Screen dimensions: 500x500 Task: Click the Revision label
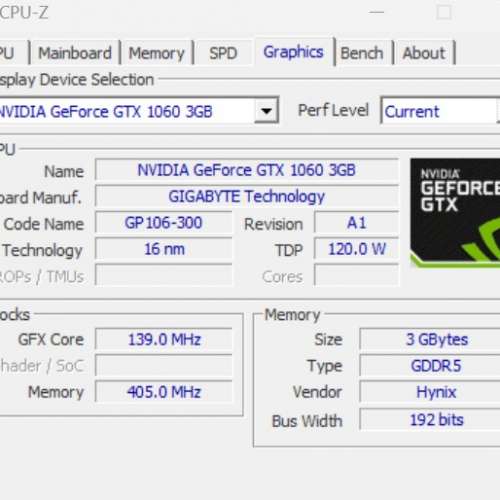point(273,224)
